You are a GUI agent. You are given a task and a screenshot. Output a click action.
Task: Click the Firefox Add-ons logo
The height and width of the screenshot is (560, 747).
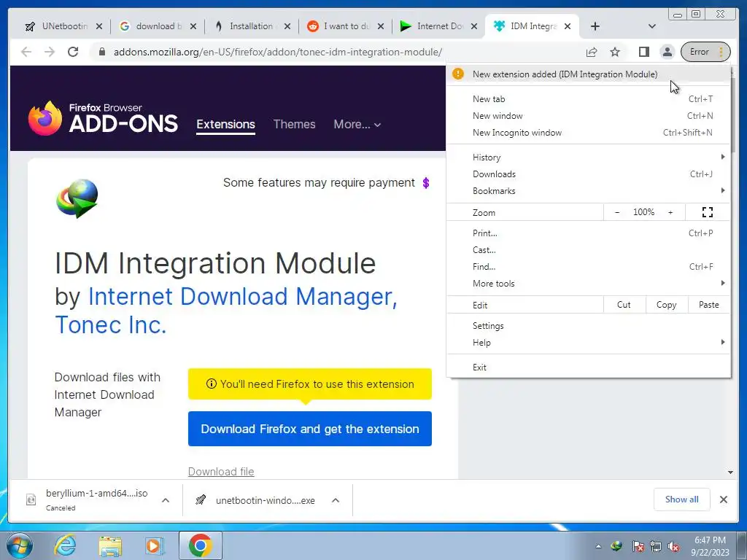[x=103, y=118]
